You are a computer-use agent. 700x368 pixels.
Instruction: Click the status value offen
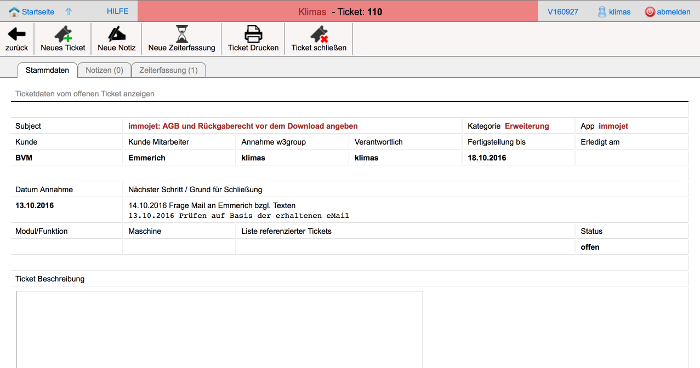click(x=590, y=247)
